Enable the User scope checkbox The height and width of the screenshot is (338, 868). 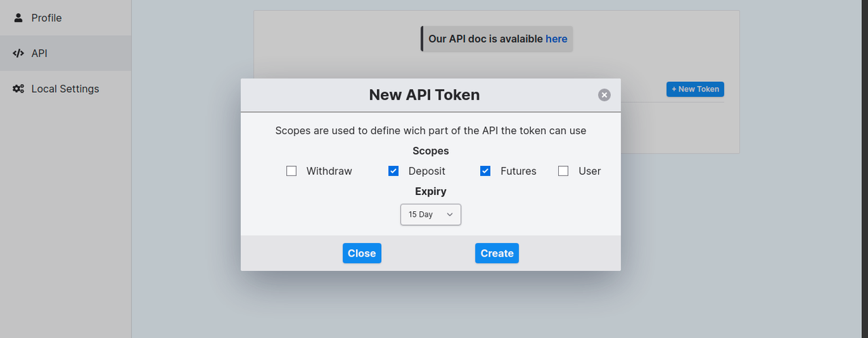coord(564,171)
